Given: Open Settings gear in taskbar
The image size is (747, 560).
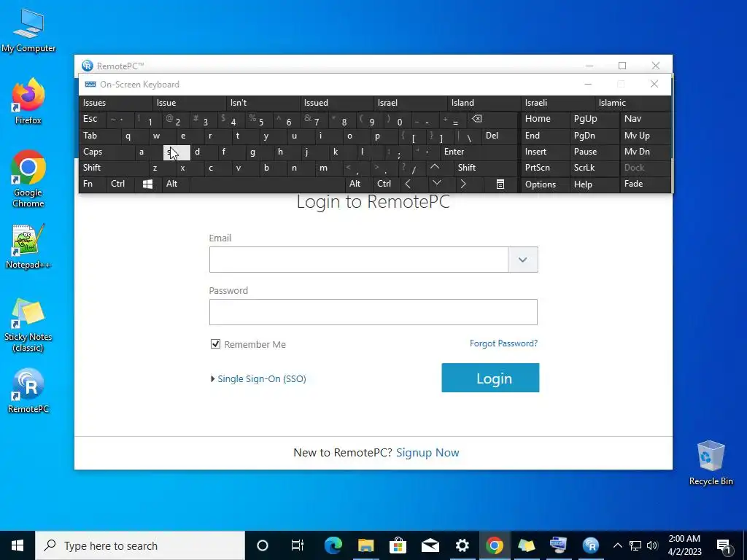Looking at the screenshot, I should [462, 545].
